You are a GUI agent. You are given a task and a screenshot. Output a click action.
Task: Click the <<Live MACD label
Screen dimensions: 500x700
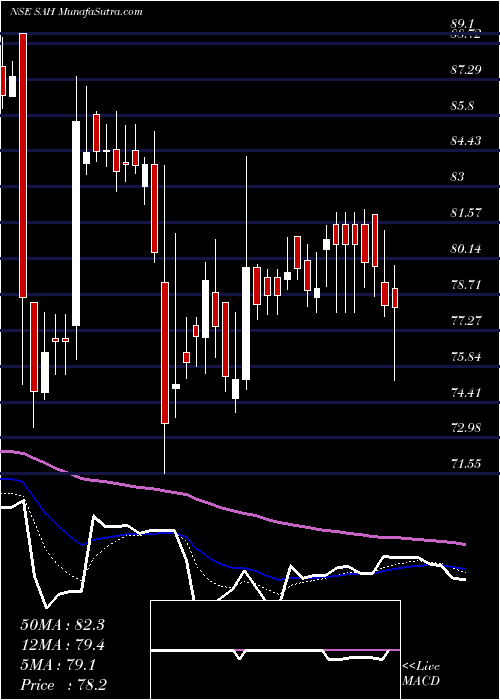(421, 674)
